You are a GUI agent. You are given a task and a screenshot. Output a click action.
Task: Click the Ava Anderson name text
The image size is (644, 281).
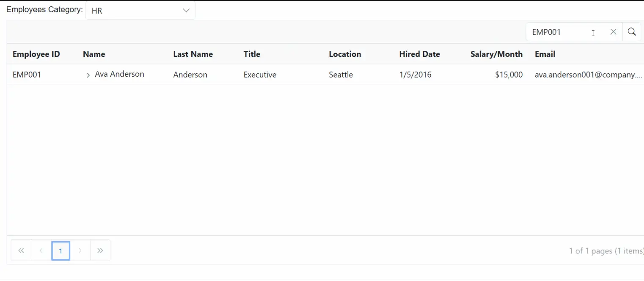tap(119, 74)
